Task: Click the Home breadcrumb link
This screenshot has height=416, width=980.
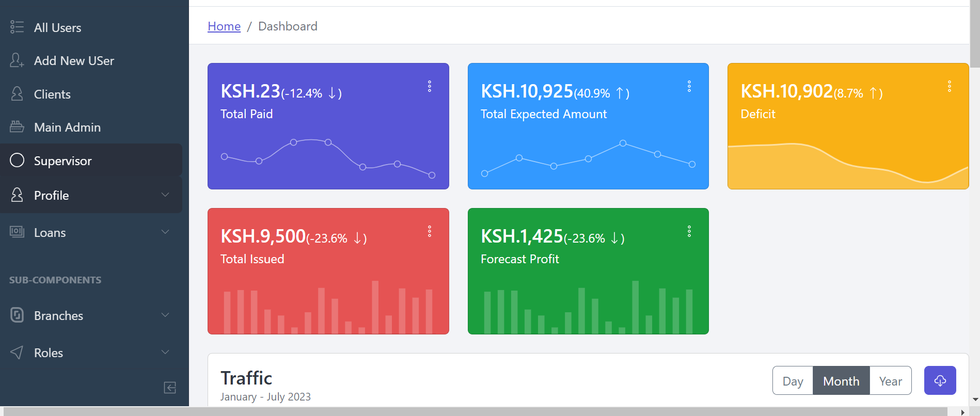Action: pos(224,26)
